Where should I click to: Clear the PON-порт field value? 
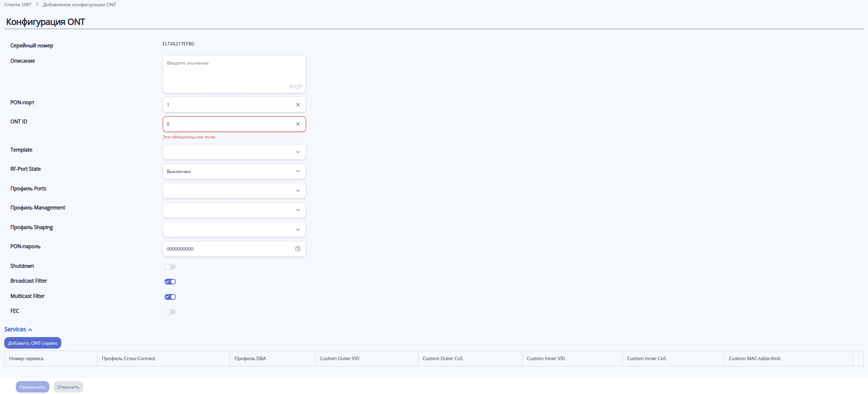(x=298, y=105)
